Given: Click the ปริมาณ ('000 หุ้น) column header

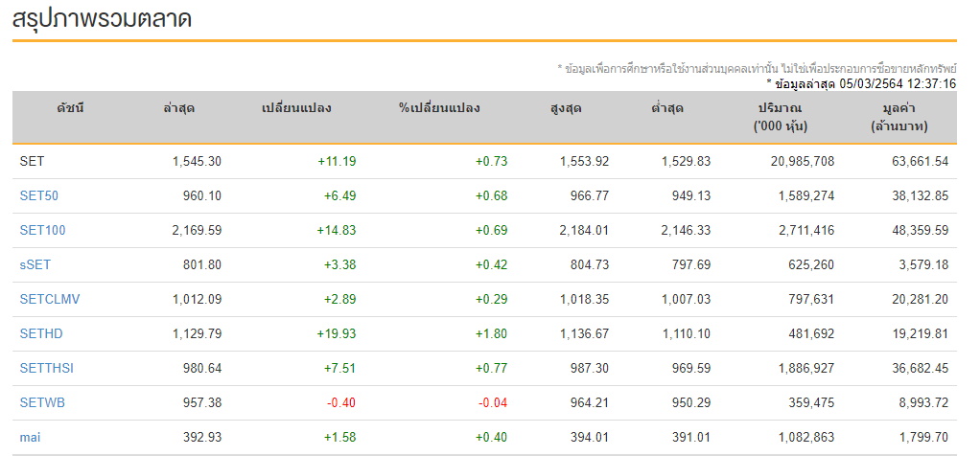Looking at the screenshot, I should point(780,117).
